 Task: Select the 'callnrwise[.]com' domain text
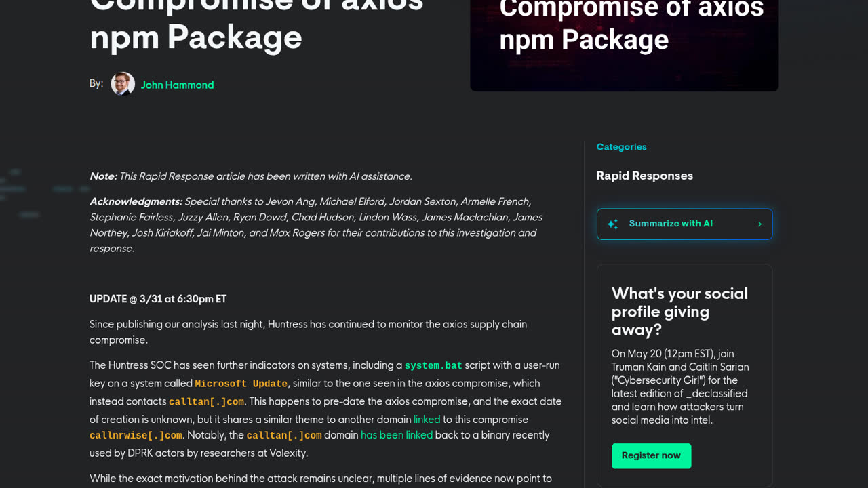pyautogui.click(x=136, y=436)
